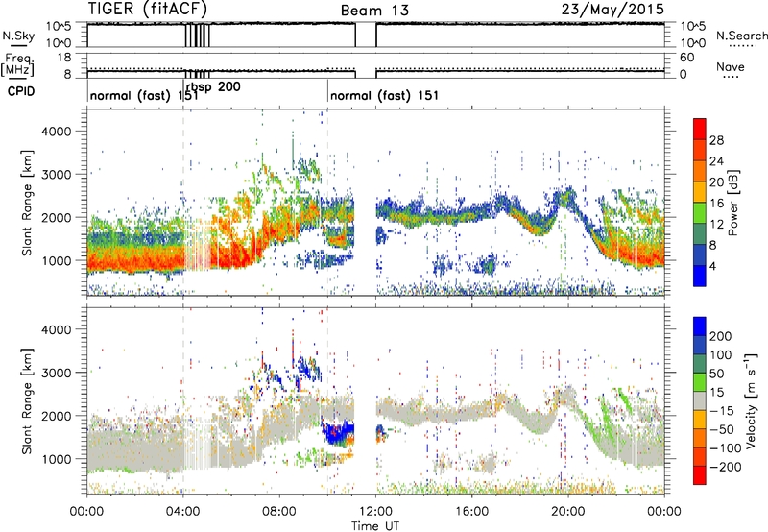Click the Slant Range [km] label of velocity panel
This screenshot has height=532, width=768.
(x=27, y=401)
